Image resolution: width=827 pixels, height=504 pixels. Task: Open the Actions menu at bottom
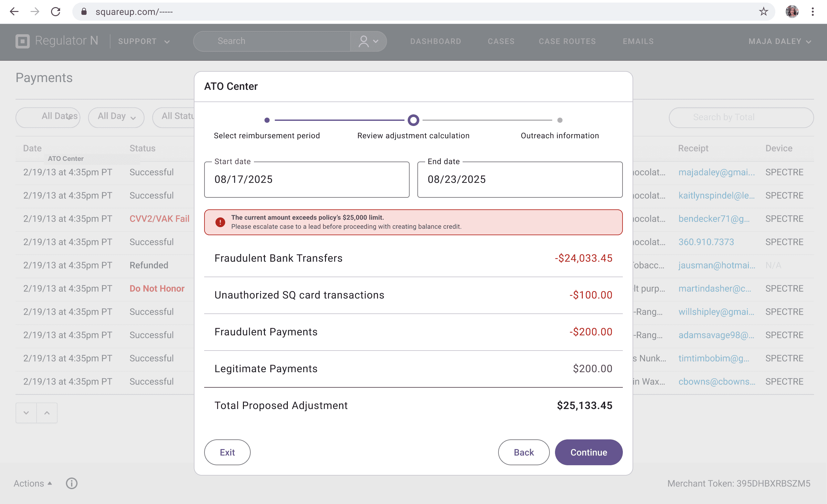tap(33, 483)
